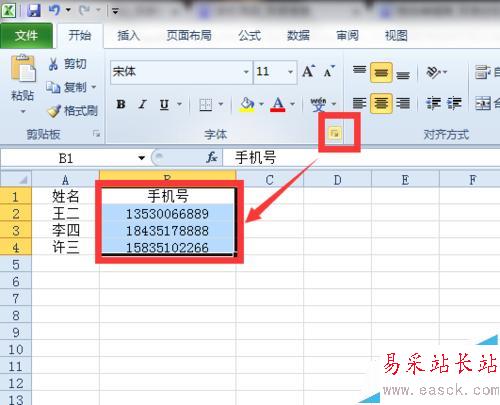Click cell containing 13530066889
This screenshot has height=405, width=500.
point(167,214)
